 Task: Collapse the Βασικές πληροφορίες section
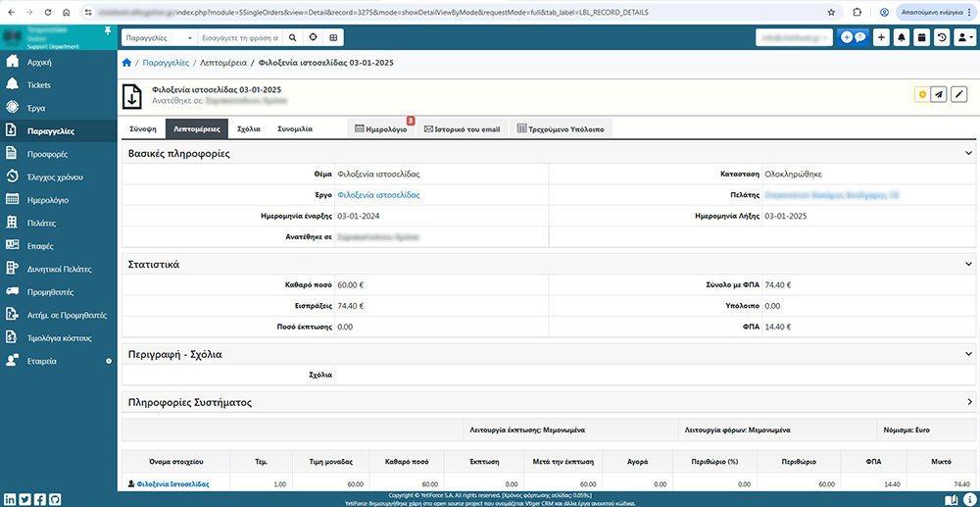tap(969, 153)
